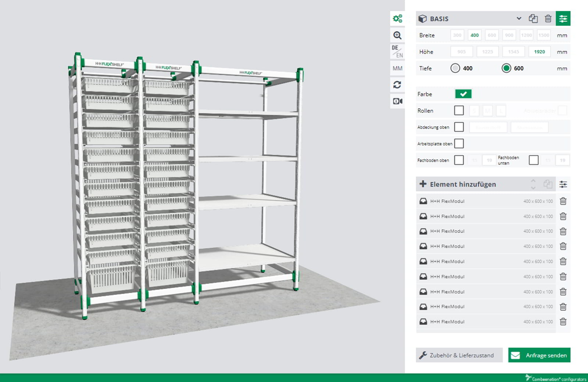Toggle MM measurement units
This screenshot has height=382, width=588.
(x=398, y=68)
